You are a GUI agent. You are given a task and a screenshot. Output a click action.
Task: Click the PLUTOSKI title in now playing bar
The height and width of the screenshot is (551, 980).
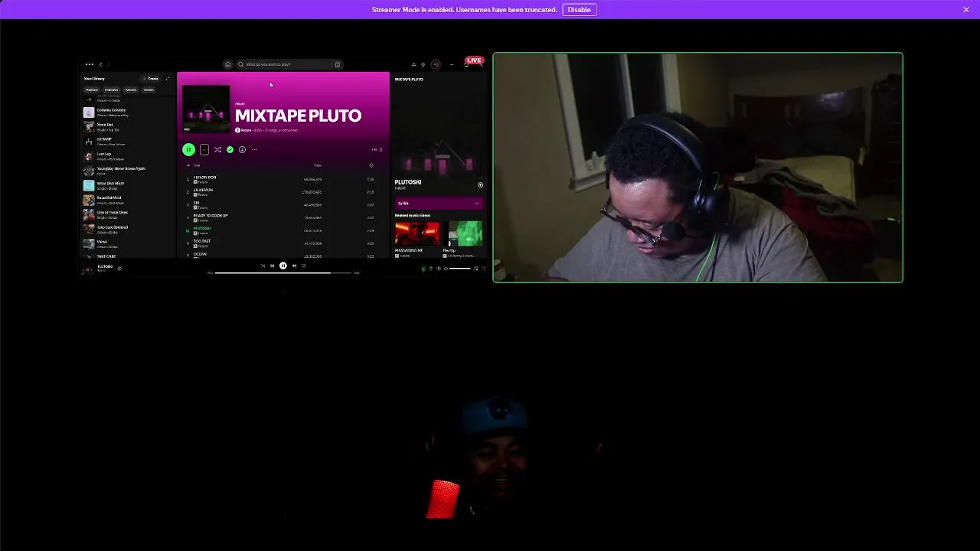coord(105,266)
